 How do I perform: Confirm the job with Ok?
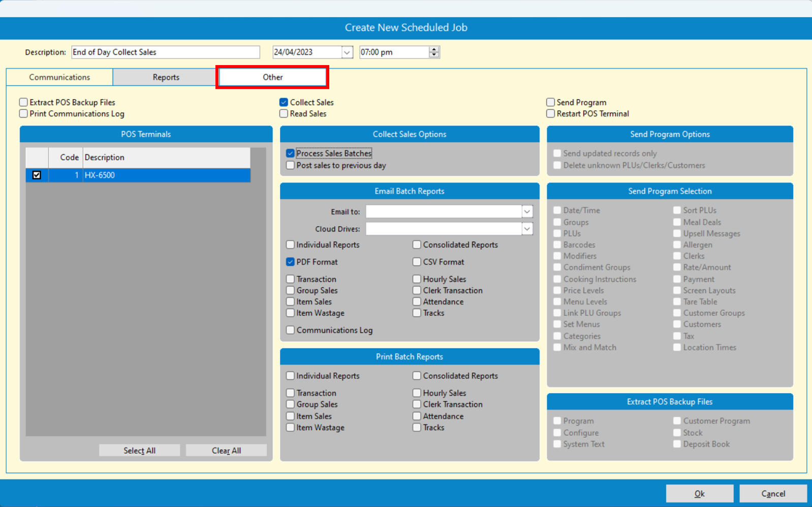(x=699, y=493)
